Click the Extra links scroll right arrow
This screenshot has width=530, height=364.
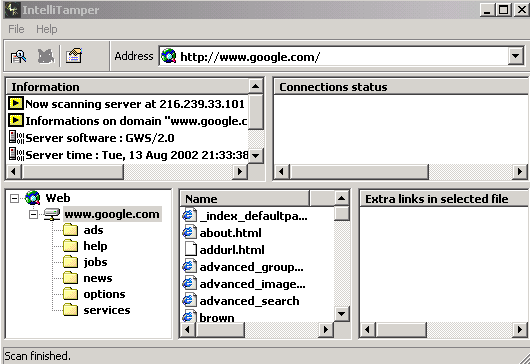point(520,329)
